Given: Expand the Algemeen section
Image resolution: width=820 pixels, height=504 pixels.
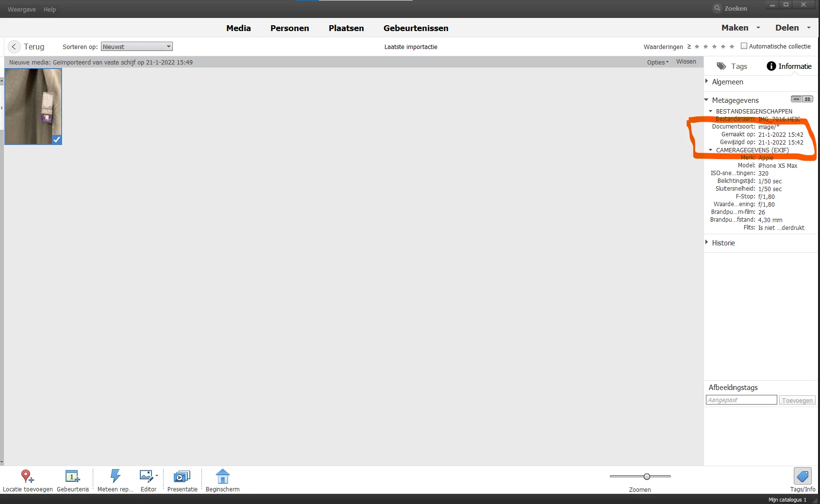Looking at the screenshot, I should (707, 81).
